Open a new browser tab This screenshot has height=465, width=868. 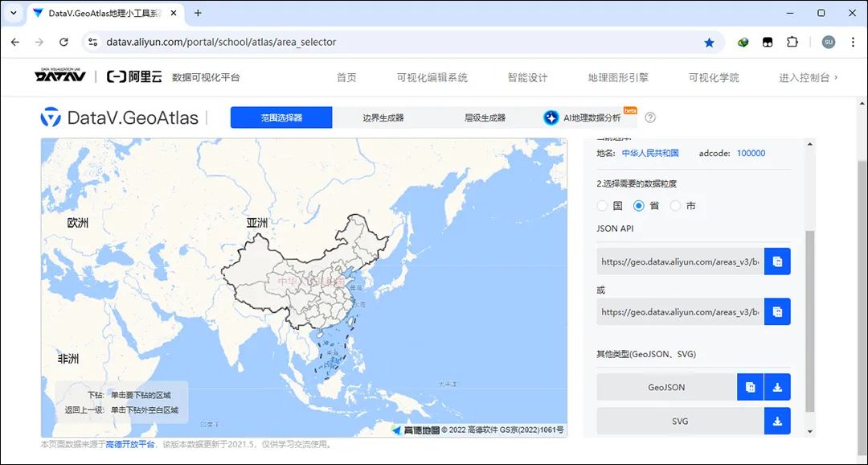click(198, 13)
